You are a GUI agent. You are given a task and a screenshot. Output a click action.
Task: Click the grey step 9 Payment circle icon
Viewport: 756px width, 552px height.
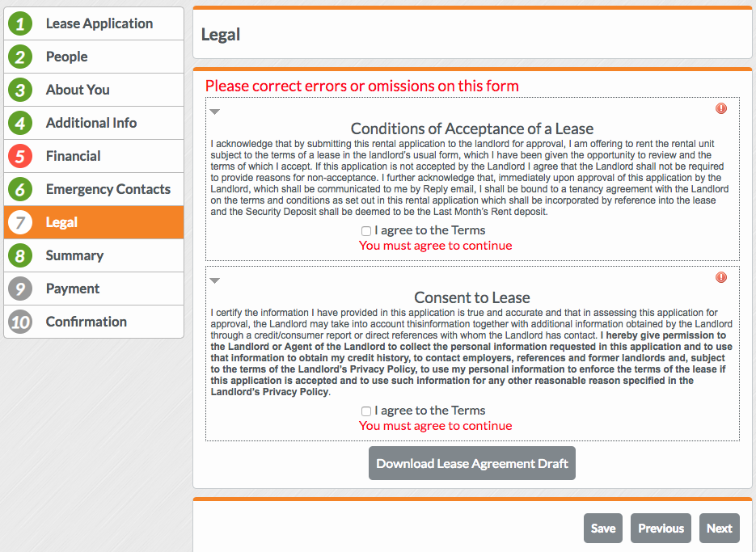pos(20,289)
